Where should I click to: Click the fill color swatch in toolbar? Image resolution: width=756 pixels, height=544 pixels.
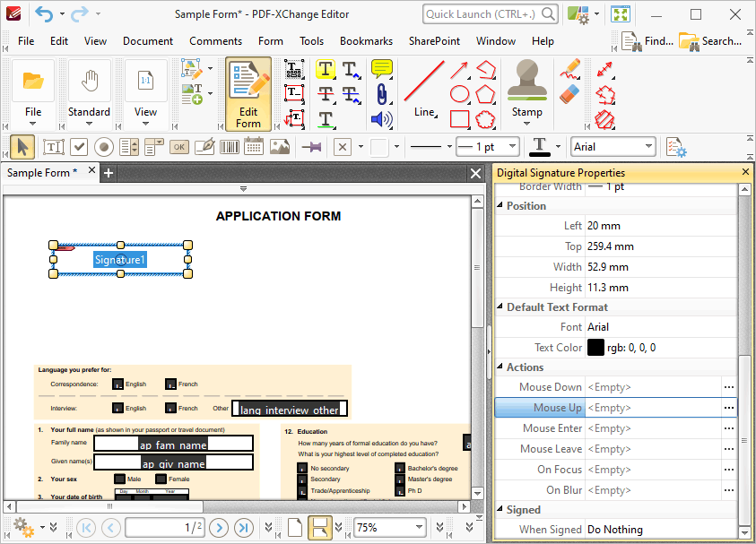pyautogui.click(x=379, y=147)
